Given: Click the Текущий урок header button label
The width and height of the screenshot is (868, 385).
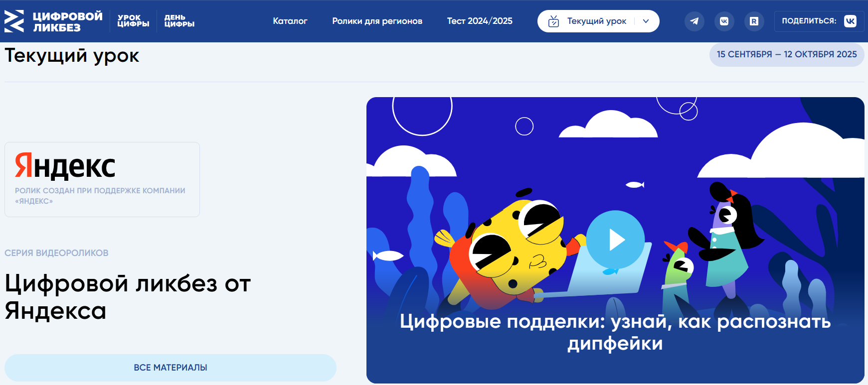Looking at the screenshot, I should click(x=596, y=21).
